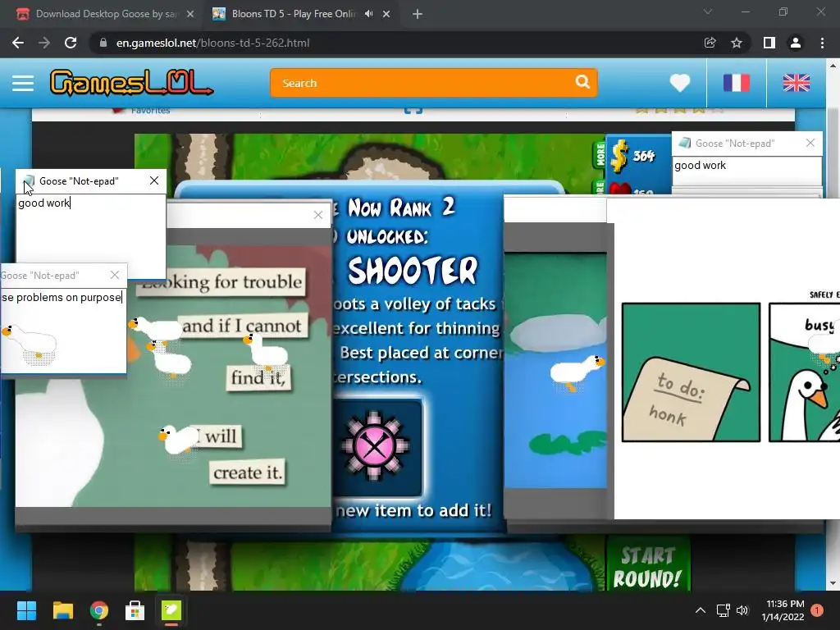Go back in browser history
Image resolution: width=840 pixels, height=630 pixels.
[x=18, y=43]
